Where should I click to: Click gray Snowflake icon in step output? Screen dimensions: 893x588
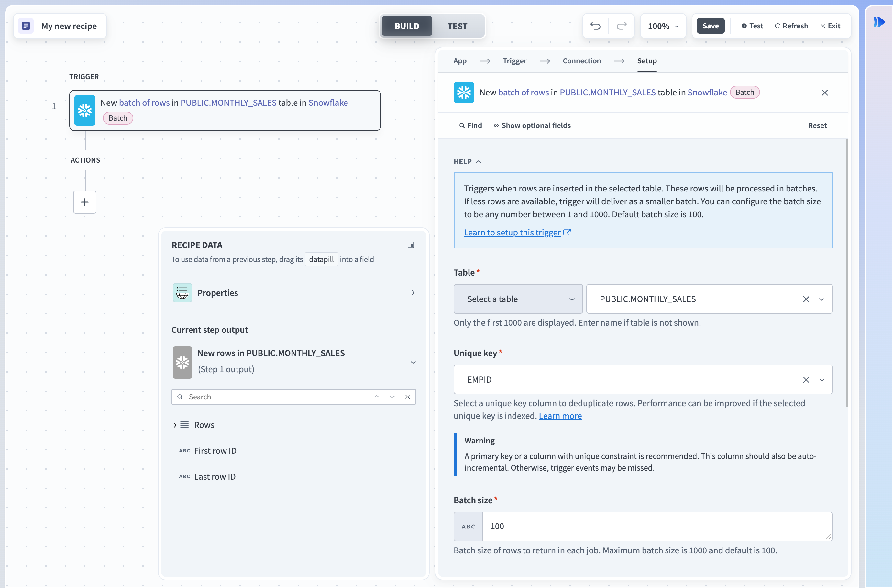click(x=182, y=362)
